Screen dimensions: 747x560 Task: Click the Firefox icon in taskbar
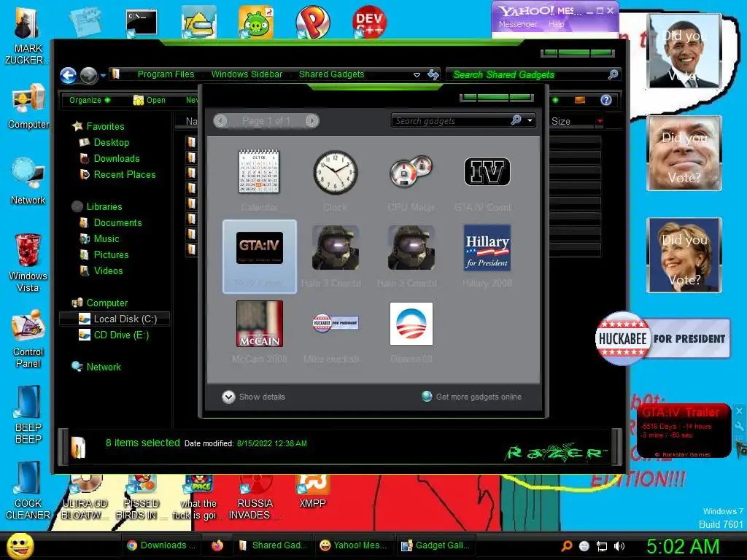click(x=217, y=545)
